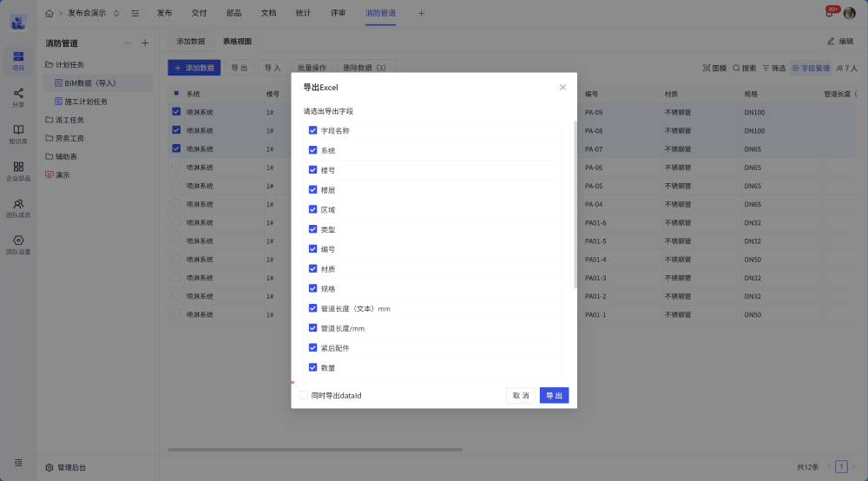Enable 同时导出dataId checkbox
868x481 pixels.
[x=303, y=395]
